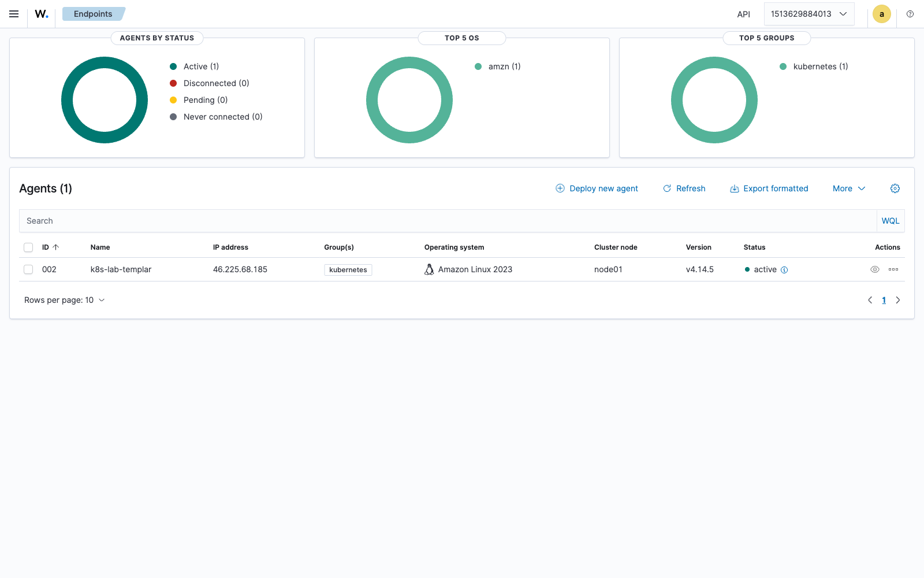Expand the More actions dropdown
The image size is (924, 578).
(x=849, y=188)
